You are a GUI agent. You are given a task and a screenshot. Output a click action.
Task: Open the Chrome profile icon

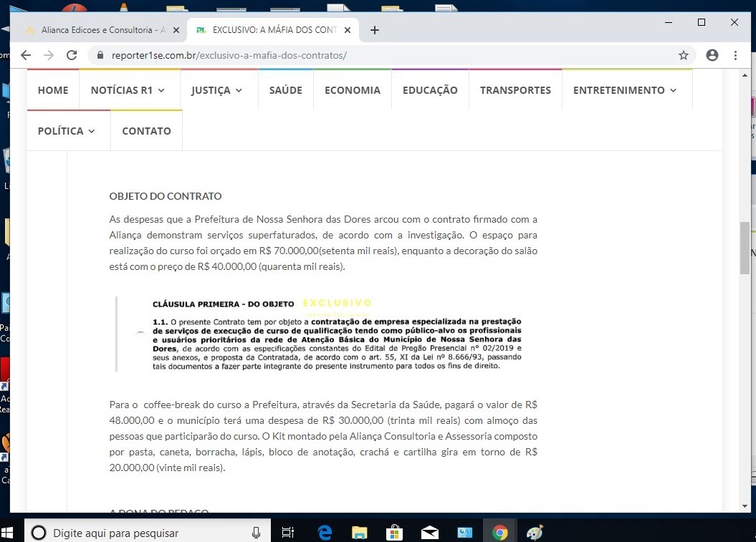pos(712,55)
